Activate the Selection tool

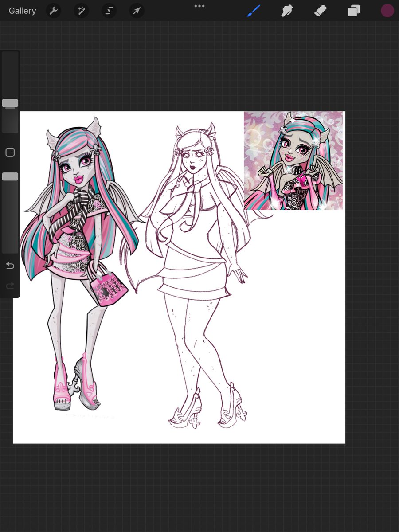pos(109,11)
